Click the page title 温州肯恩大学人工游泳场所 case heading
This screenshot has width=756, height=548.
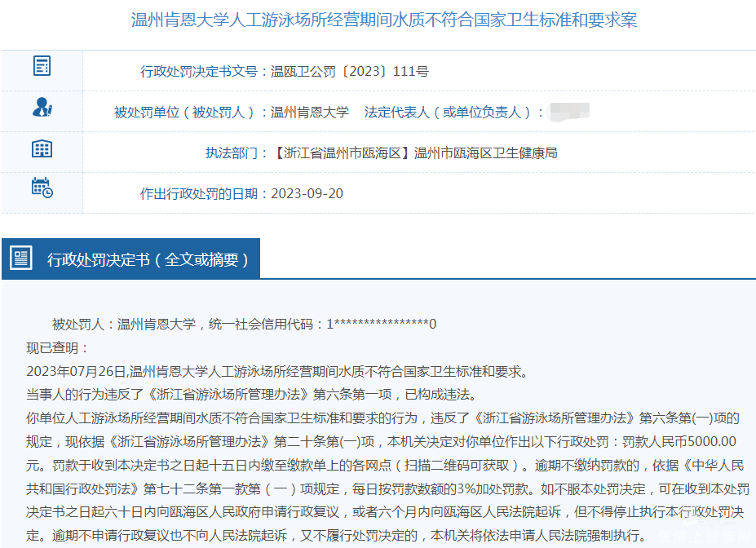[x=384, y=20]
